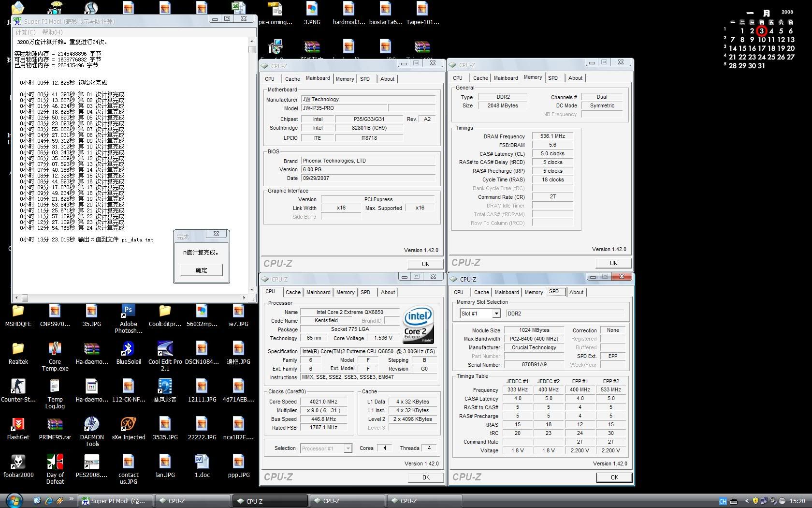
Task: Open the Counter-Strike desktop shortcut
Action: coord(18,390)
